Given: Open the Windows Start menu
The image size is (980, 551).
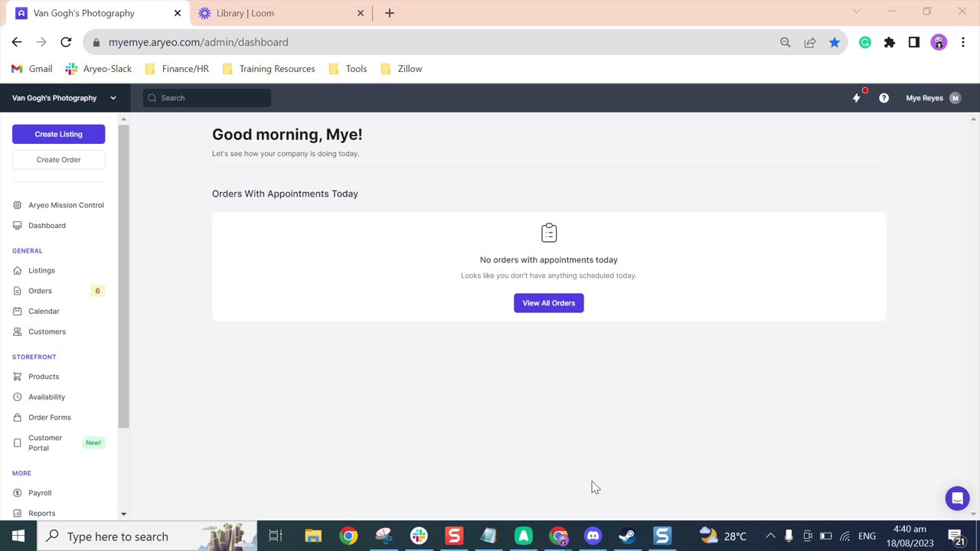Looking at the screenshot, I should pos(18,536).
